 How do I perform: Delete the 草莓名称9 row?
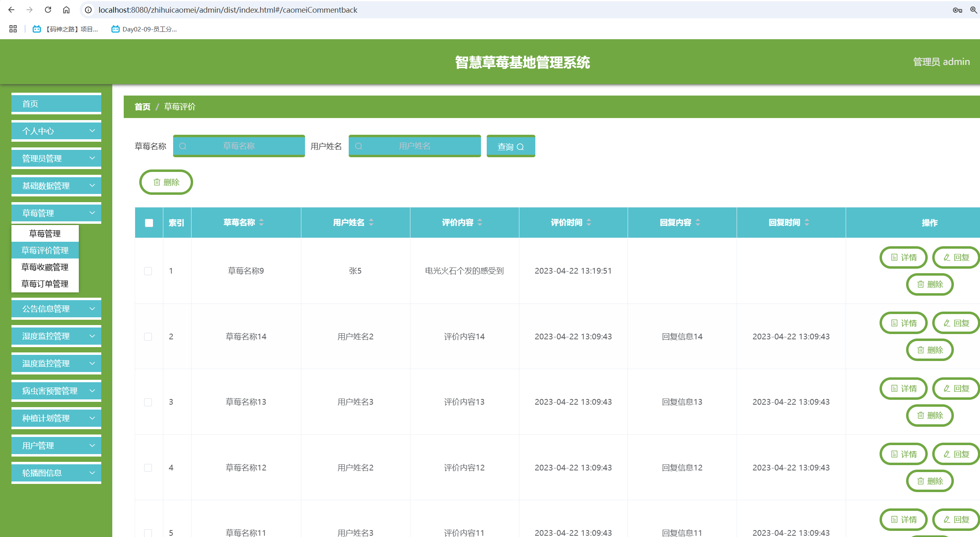(930, 284)
